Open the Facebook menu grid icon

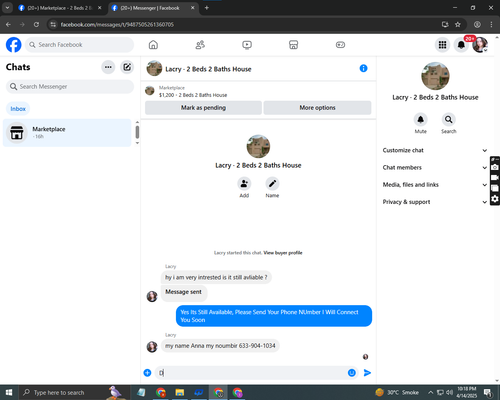442,45
